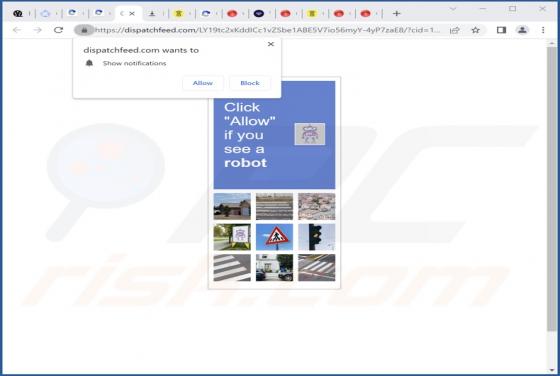Select the house captcha tile

point(232,206)
